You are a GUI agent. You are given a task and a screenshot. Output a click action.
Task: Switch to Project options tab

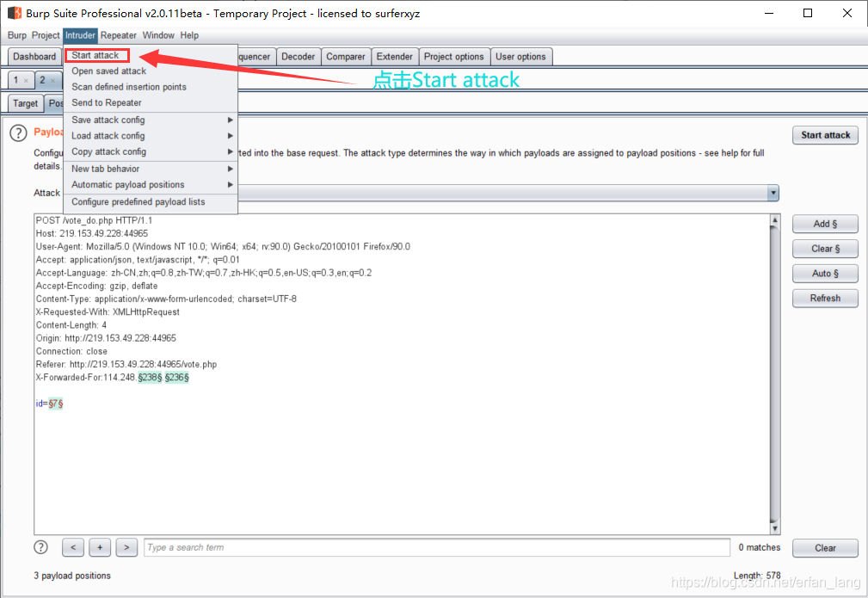[x=454, y=57]
